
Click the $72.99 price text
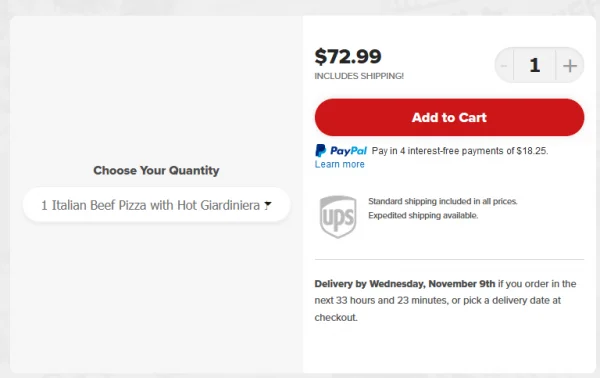click(348, 56)
